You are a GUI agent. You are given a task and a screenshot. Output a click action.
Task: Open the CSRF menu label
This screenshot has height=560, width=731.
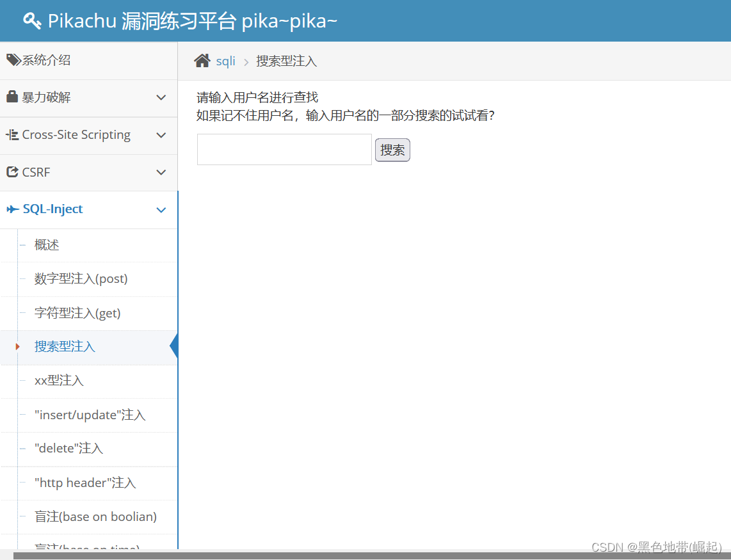36,172
